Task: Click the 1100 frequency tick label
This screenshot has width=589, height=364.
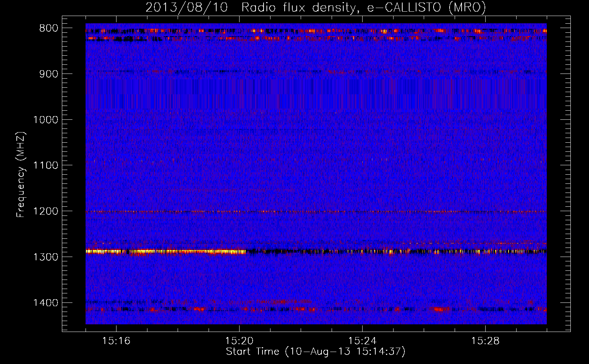Action: [46, 166]
